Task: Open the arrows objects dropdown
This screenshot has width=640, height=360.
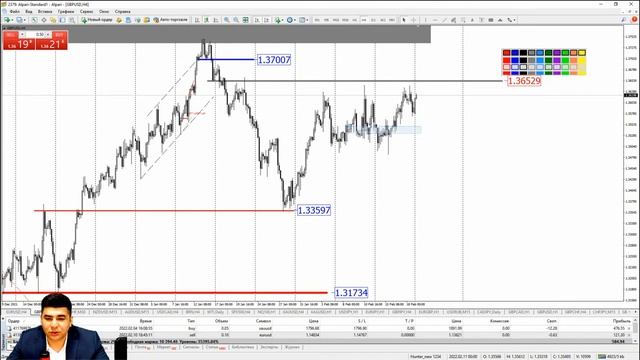Action: tap(514, 20)
